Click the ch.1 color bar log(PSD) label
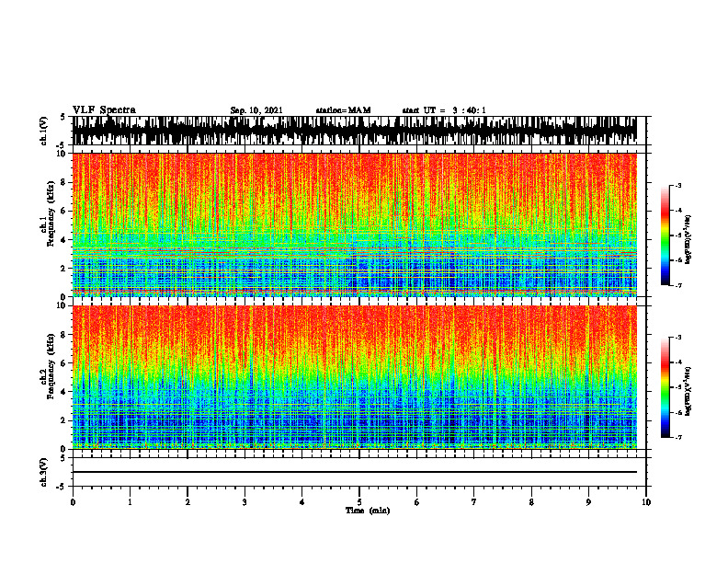The image size is (728, 563). [x=688, y=240]
